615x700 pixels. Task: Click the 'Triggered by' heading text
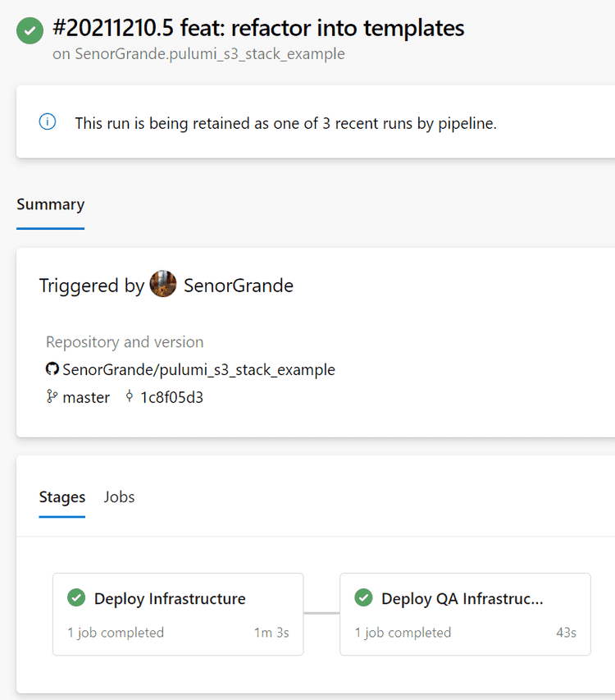tap(92, 286)
